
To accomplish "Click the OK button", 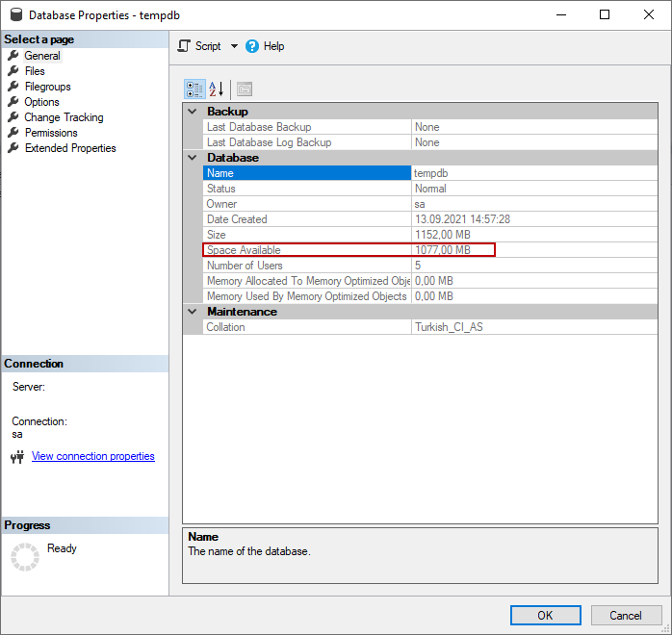I will [x=546, y=616].
